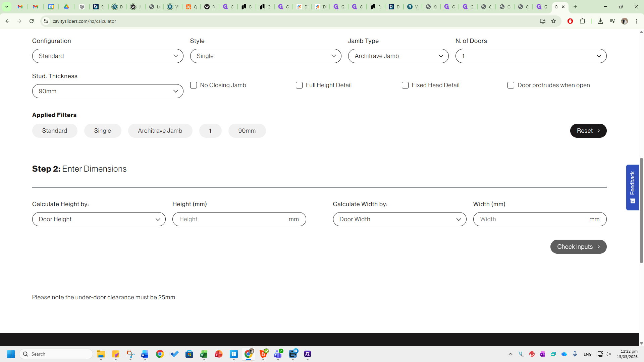
Task: Open the Windows Start menu
Action: pyautogui.click(x=11, y=354)
